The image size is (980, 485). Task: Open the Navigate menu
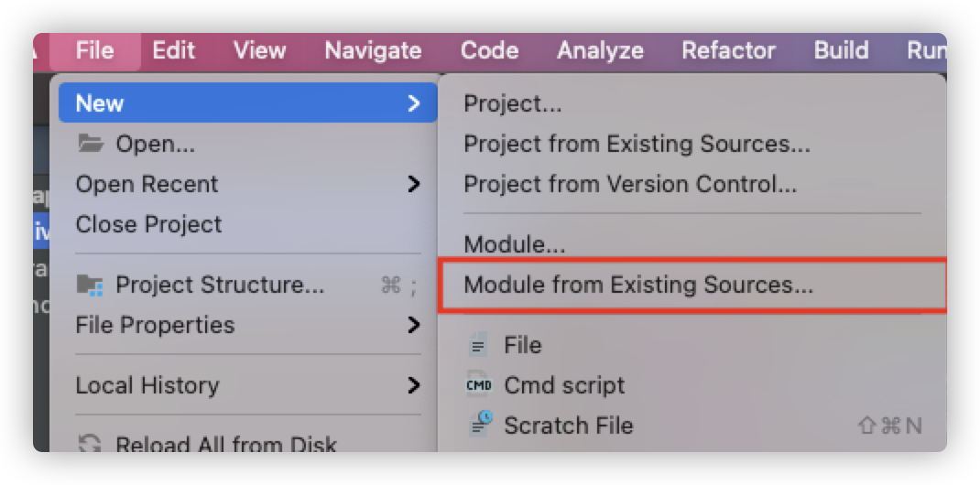pos(373,50)
